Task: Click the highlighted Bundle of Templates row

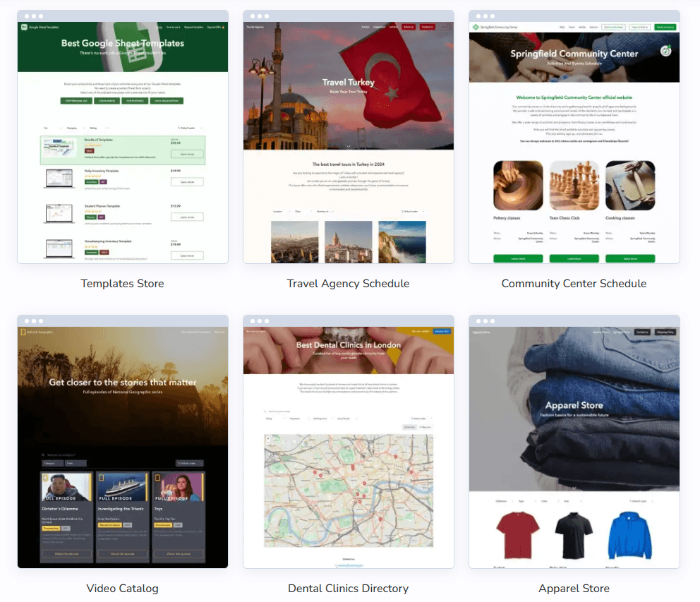Action: tap(123, 150)
